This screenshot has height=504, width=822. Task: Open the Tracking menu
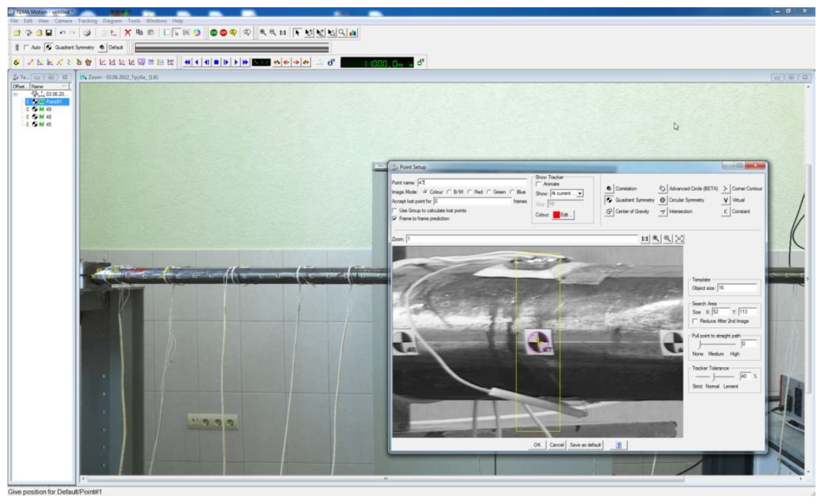(x=88, y=21)
